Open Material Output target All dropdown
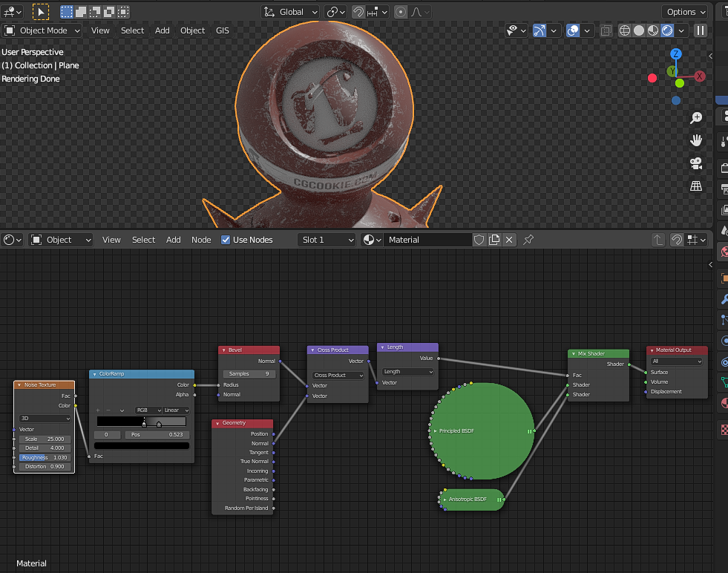The height and width of the screenshot is (573, 728). coord(677,361)
